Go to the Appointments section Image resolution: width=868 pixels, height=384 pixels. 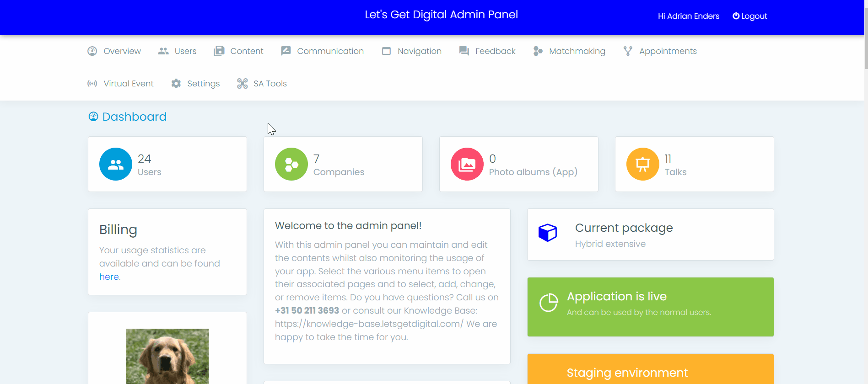[x=668, y=51]
